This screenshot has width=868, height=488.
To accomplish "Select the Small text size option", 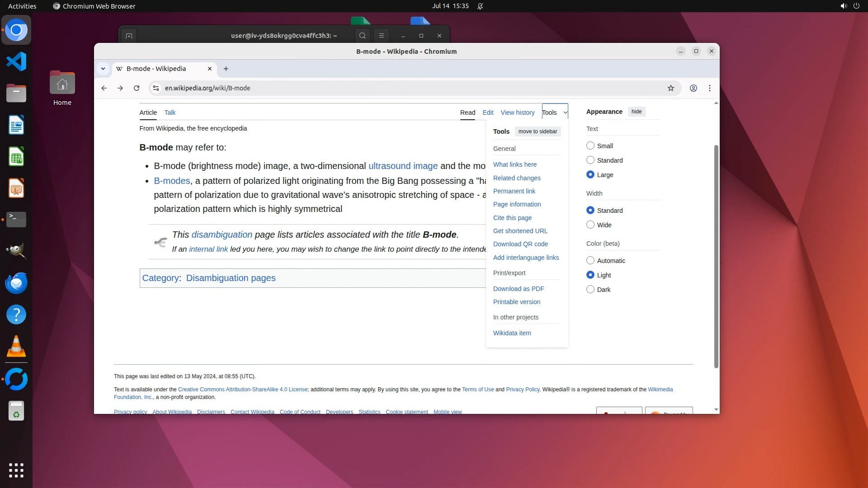I will (590, 146).
